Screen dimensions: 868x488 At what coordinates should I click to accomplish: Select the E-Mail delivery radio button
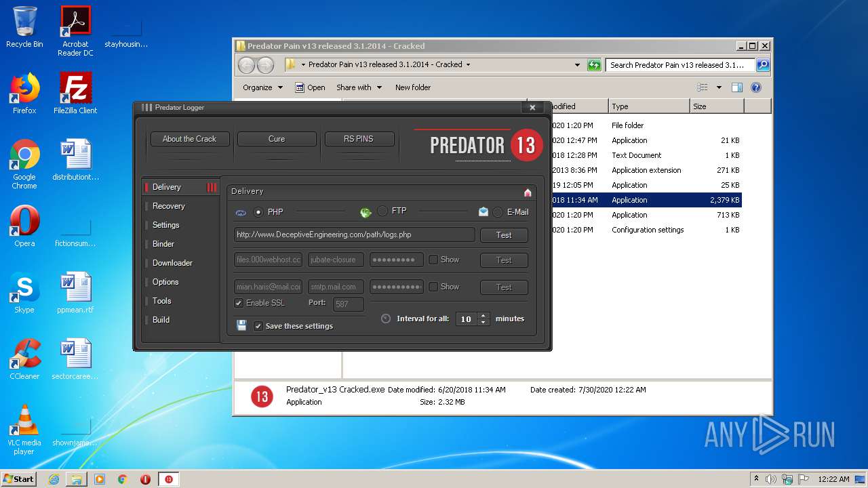tap(498, 212)
